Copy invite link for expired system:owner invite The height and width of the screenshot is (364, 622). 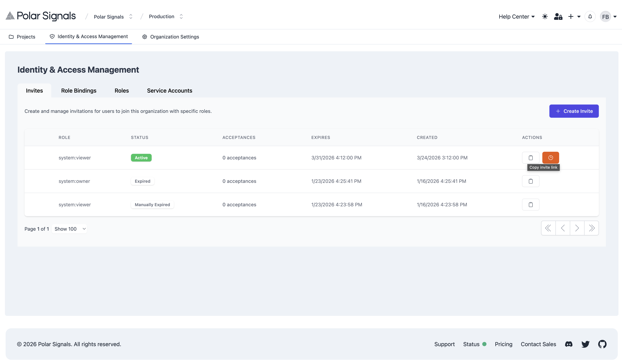(x=531, y=181)
